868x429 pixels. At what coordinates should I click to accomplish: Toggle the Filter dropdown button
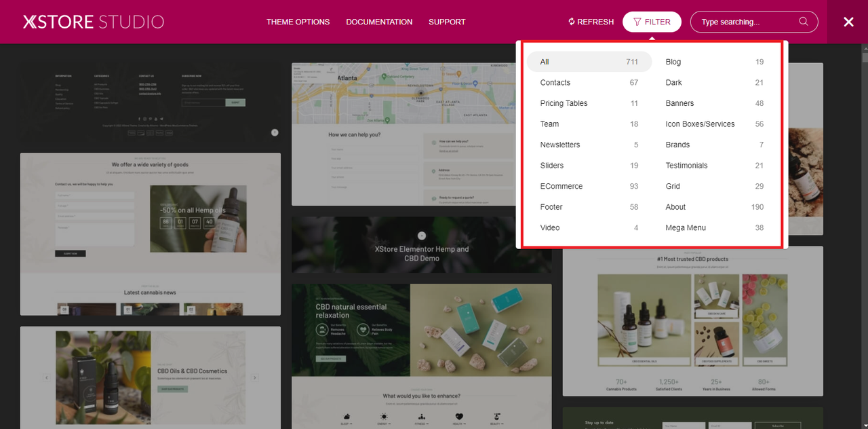point(652,22)
